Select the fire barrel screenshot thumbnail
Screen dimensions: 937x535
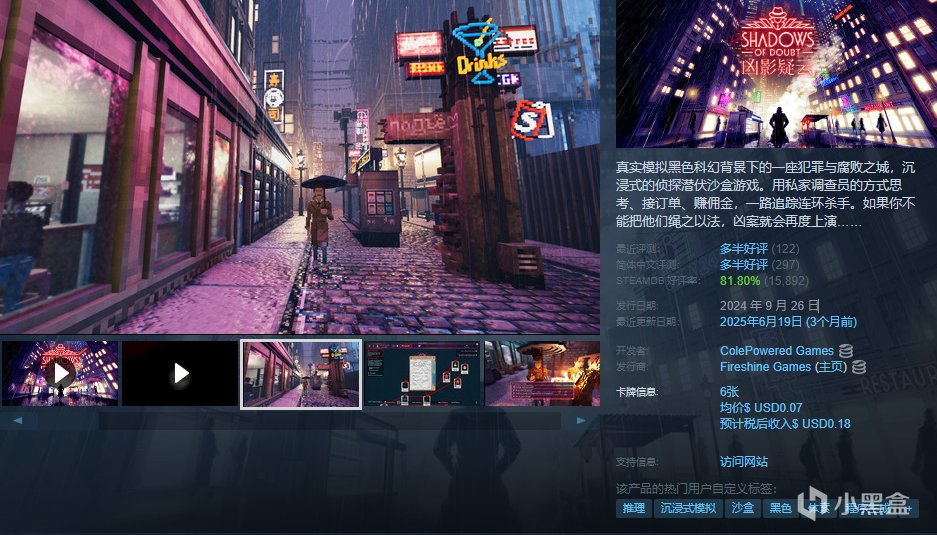pyautogui.click(x=543, y=374)
